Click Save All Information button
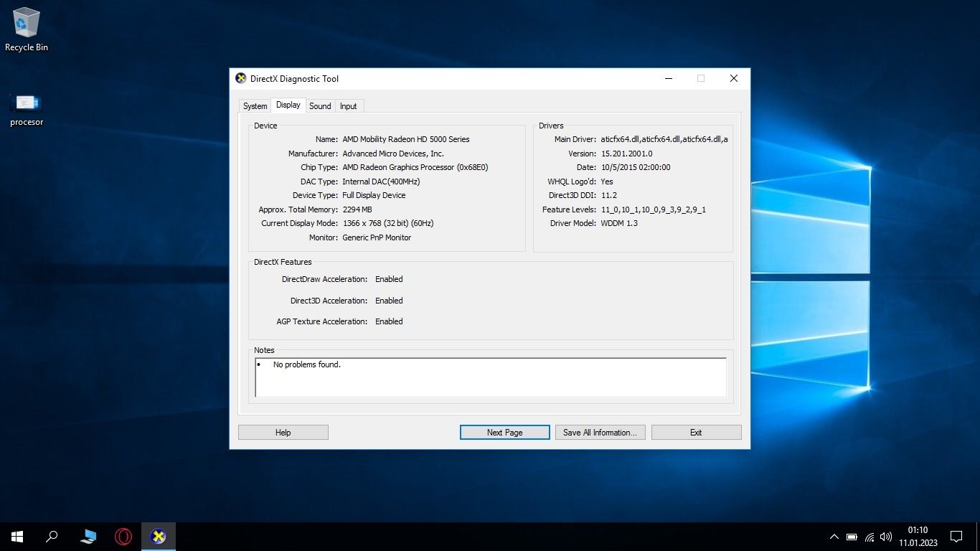This screenshot has width=980, height=551. click(x=600, y=433)
